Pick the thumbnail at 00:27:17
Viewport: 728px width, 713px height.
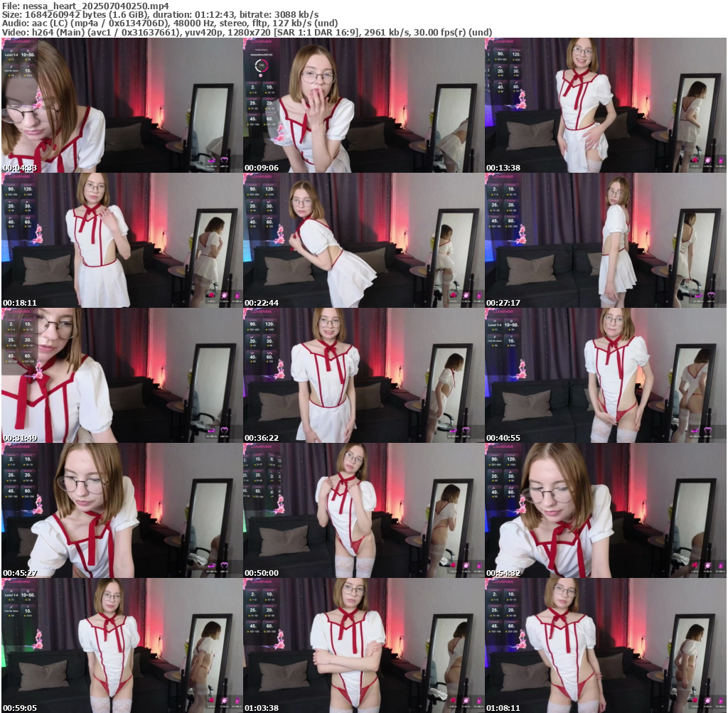[x=606, y=240]
